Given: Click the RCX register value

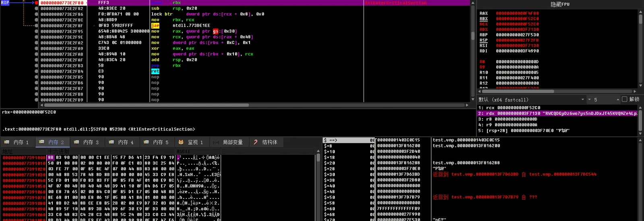Looking at the screenshot, I should pyautogui.click(x=517, y=24).
